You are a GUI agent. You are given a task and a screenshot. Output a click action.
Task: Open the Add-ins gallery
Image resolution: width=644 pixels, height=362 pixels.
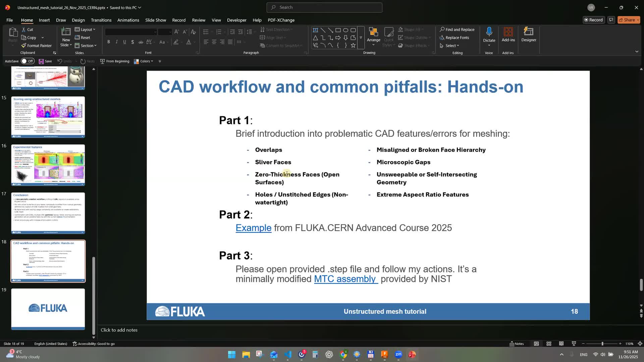[508, 35]
